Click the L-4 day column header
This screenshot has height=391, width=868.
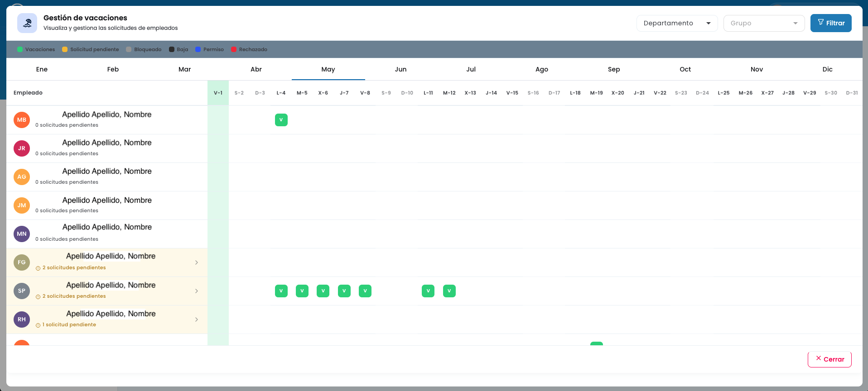pos(281,93)
